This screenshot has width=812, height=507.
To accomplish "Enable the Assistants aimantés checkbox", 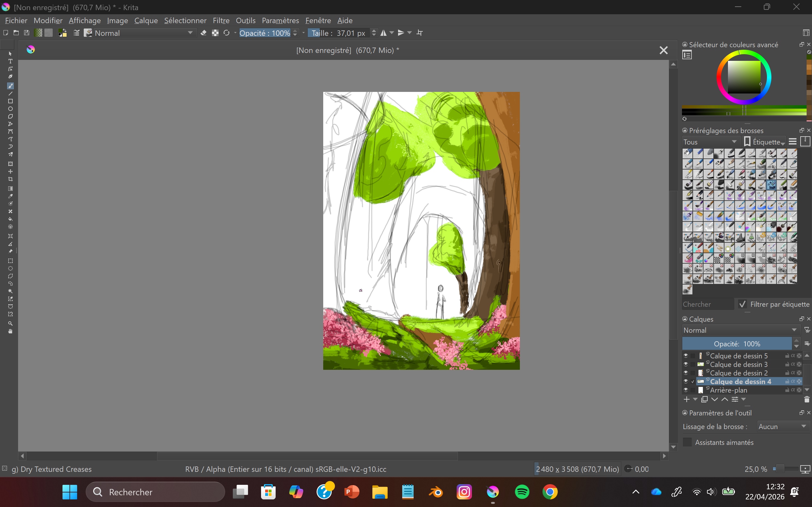I will [x=688, y=442].
